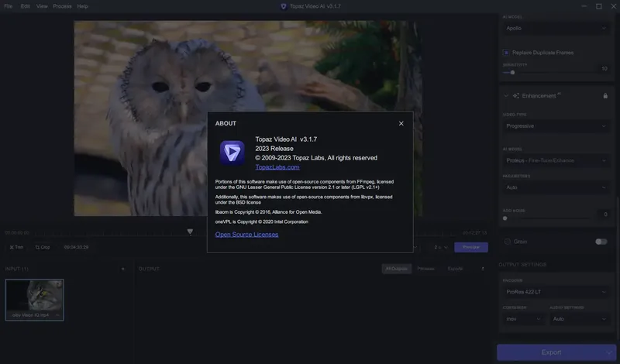Open the Process menu
620x364 pixels.
pos(63,6)
